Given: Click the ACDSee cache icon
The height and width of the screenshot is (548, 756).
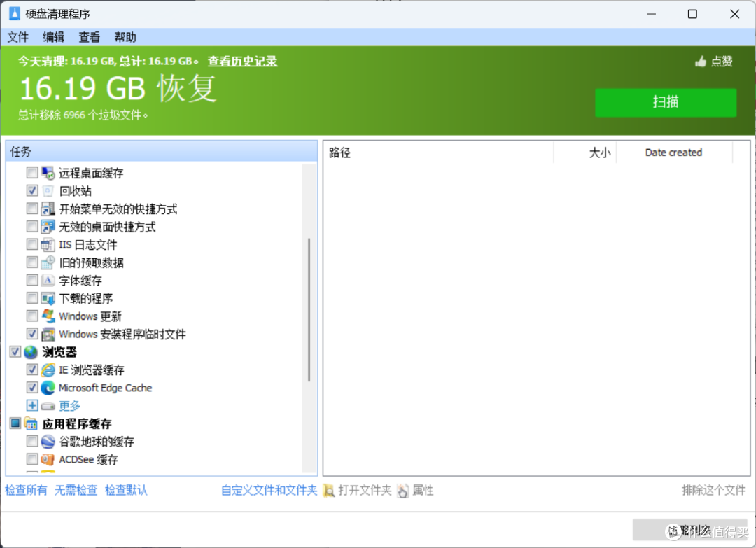Looking at the screenshot, I should pyautogui.click(x=48, y=459).
